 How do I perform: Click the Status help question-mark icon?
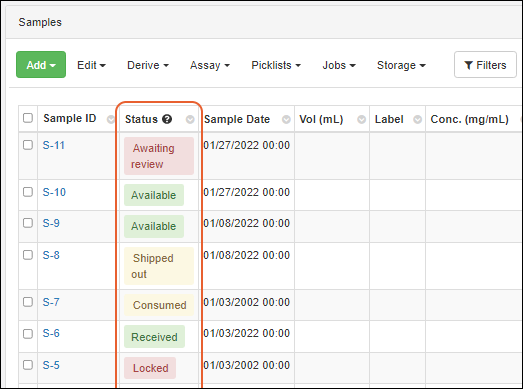point(167,119)
